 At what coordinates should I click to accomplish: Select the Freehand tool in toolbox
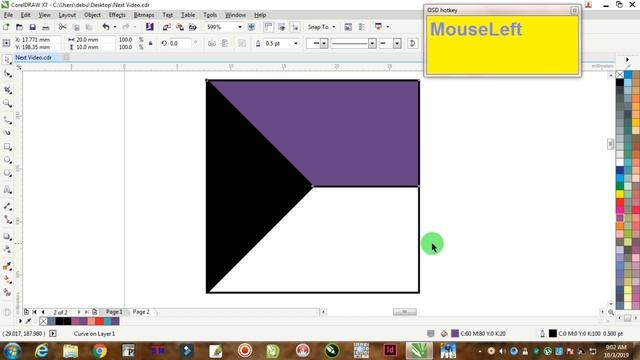click(x=7, y=120)
